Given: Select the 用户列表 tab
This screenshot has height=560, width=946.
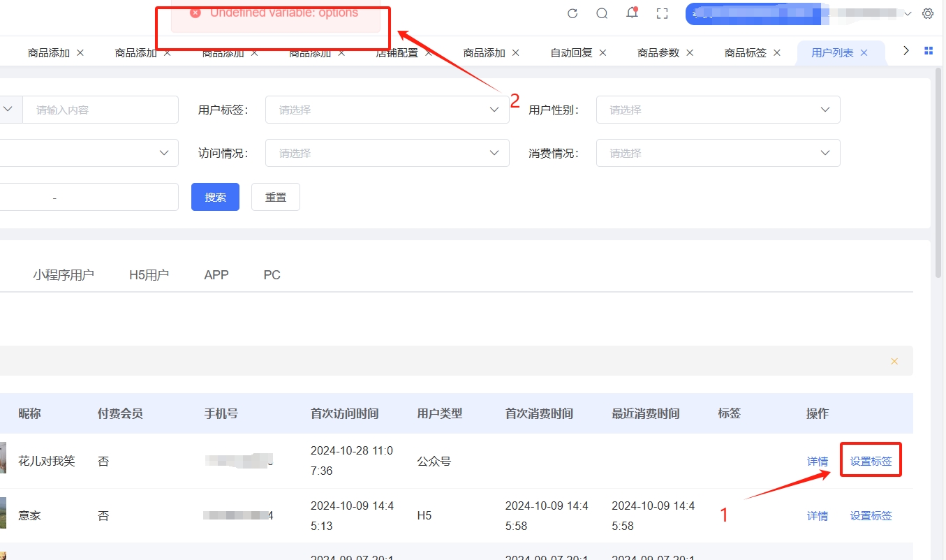Looking at the screenshot, I should tap(832, 53).
